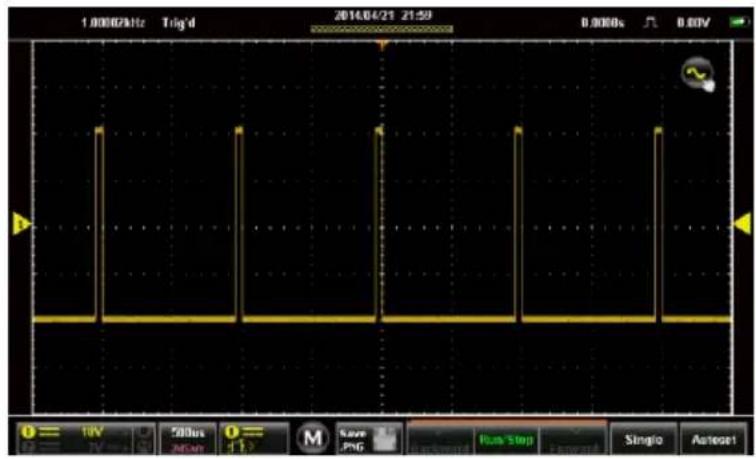
Task: Toggle acquisition with Run/Stop
Action: (x=506, y=440)
